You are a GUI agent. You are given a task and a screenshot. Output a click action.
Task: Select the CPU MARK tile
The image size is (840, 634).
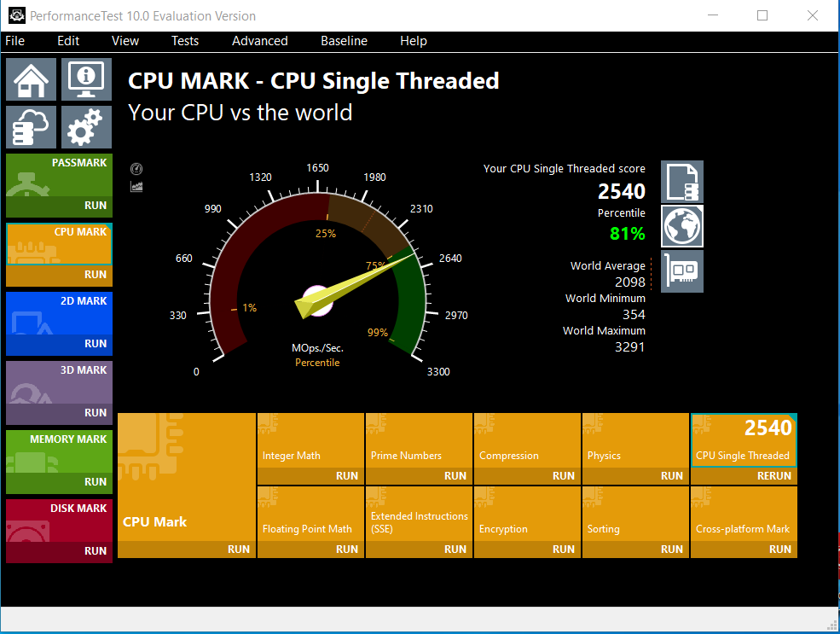[x=60, y=244]
